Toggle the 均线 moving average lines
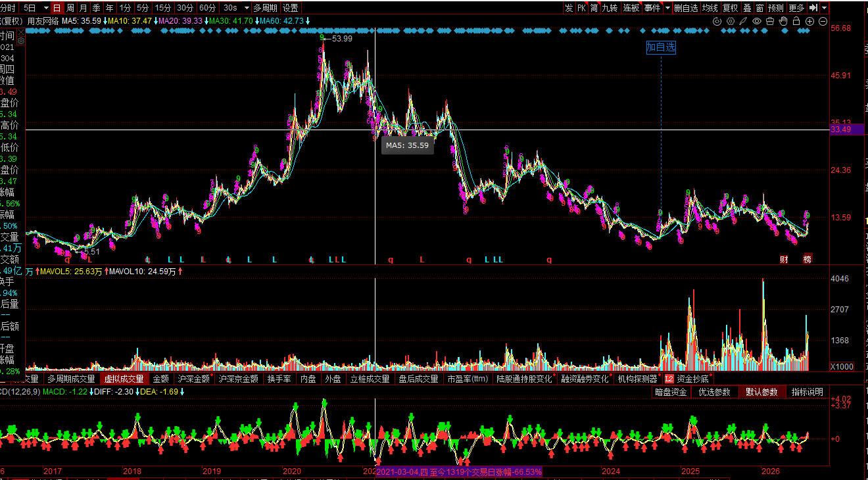868x480 pixels. [710, 8]
